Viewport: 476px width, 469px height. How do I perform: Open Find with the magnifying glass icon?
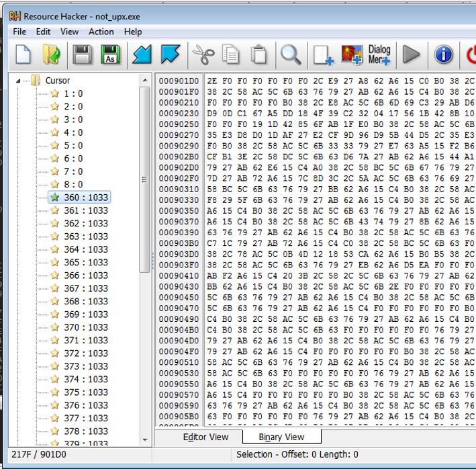click(291, 54)
